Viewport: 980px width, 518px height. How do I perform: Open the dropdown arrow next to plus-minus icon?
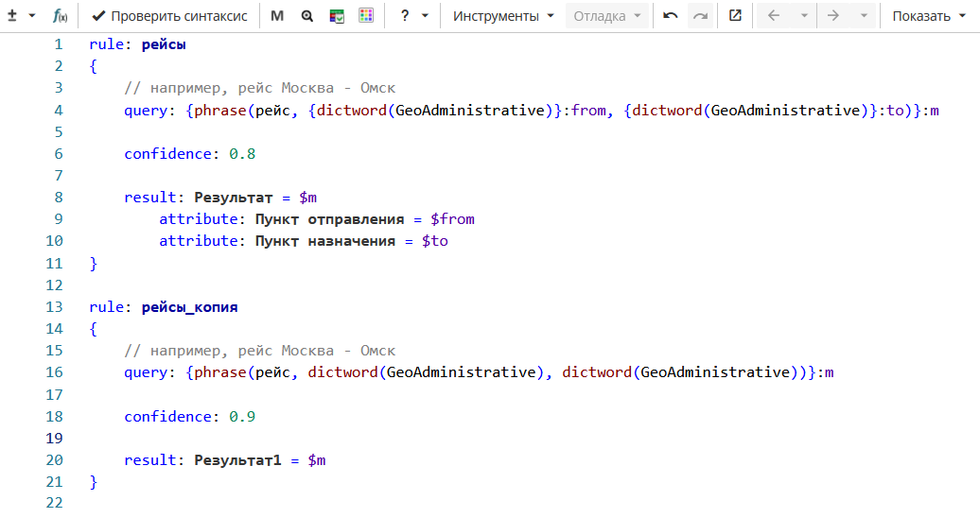pos(32,16)
